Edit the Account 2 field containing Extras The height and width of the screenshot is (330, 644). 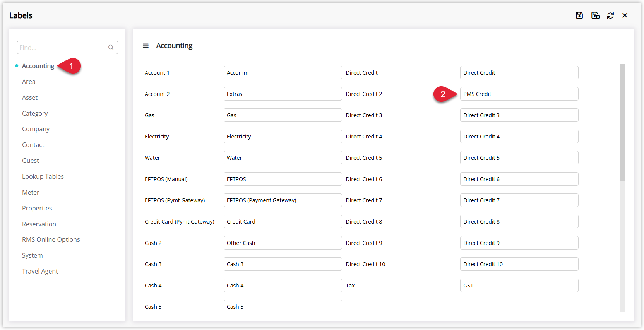pos(283,94)
